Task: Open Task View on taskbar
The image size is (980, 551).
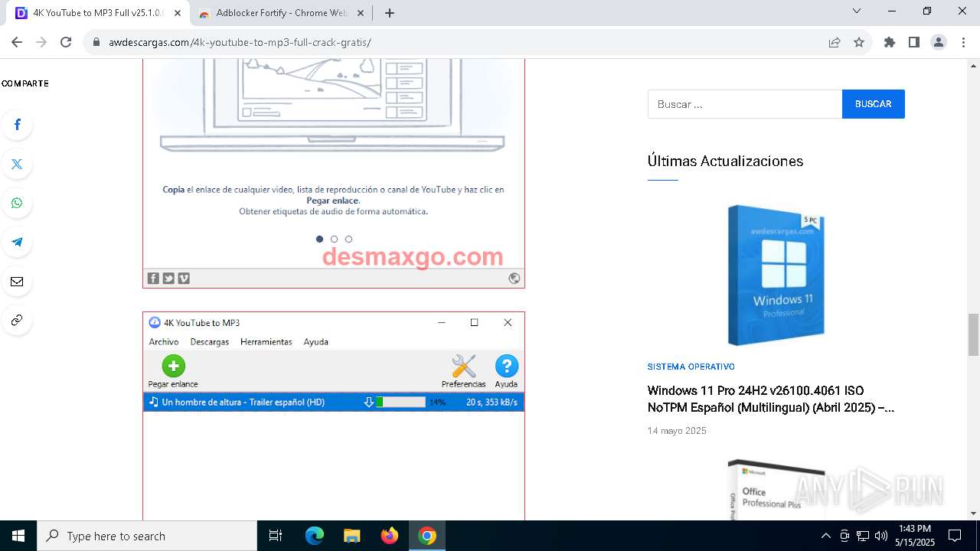Action: click(276, 536)
